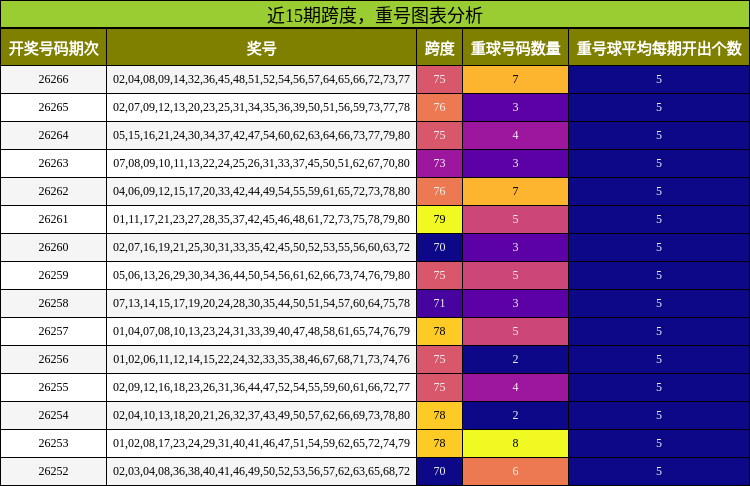Image resolution: width=750 pixels, height=486 pixels.
Task: Click span value 73 in row 26263
Action: 439,163
